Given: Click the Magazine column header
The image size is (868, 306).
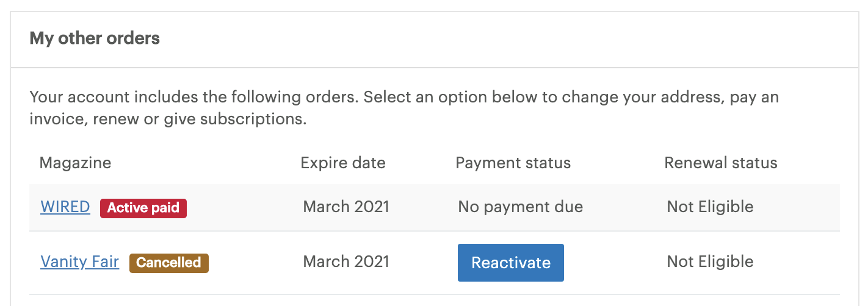Looking at the screenshot, I should pos(75,163).
